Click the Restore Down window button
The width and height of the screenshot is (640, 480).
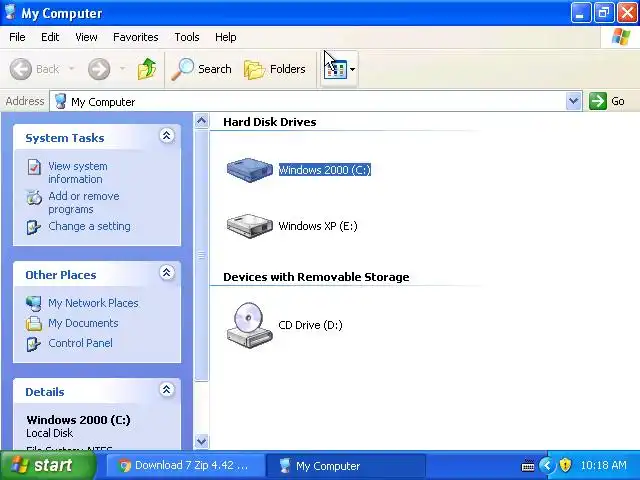point(604,13)
